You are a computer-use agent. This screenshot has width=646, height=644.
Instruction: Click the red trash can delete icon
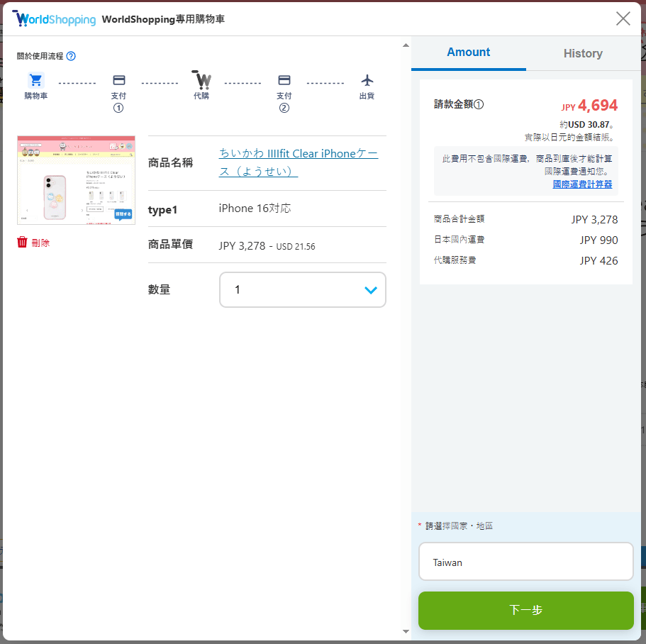pos(22,243)
